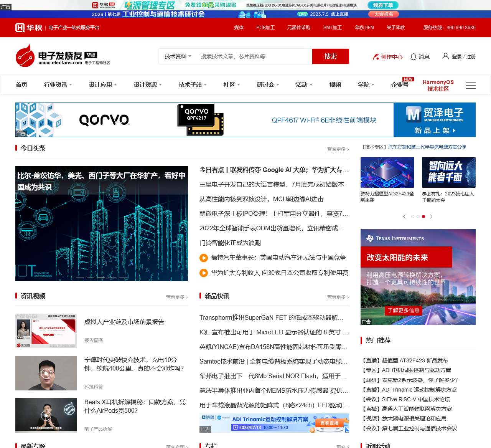
Task: Open 华邦电子 8Mb Serial NOR Flash article
Action: 273,376
